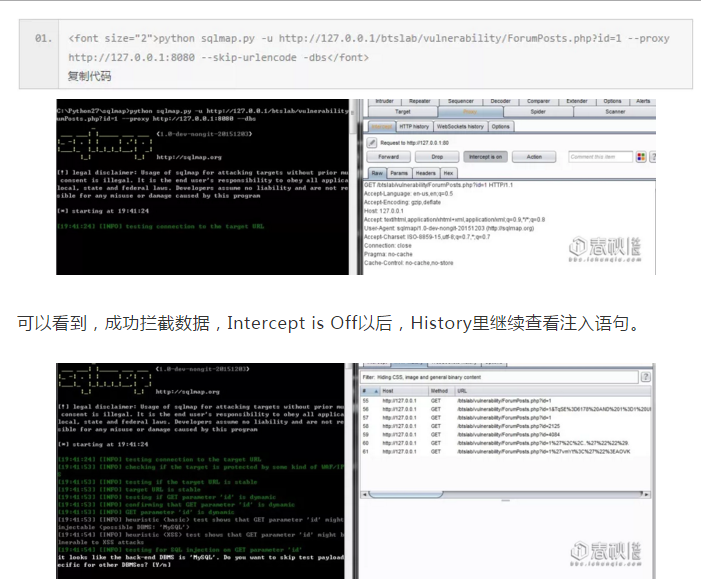The width and height of the screenshot is (701, 584).
Task: Show the Params request view
Action: [x=399, y=173]
